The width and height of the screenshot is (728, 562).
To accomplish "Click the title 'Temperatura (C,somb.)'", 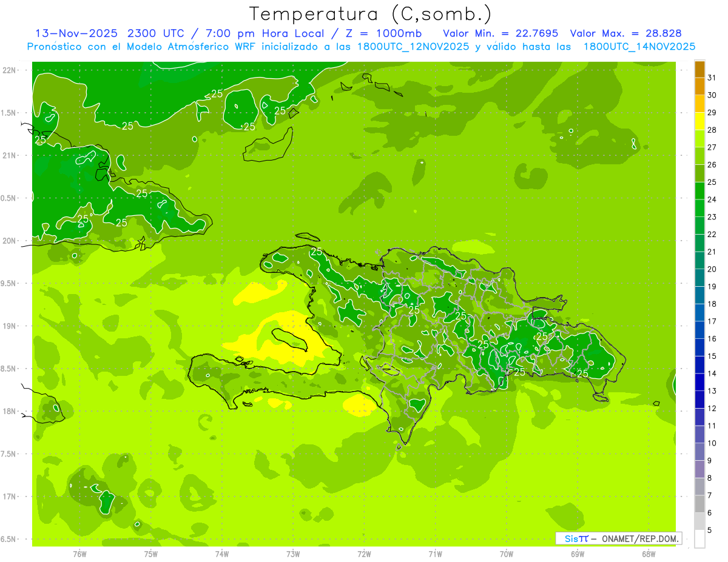I will [x=370, y=14].
